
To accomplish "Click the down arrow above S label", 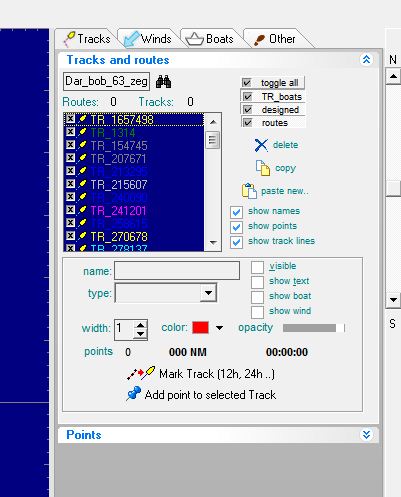I will pyautogui.click(x=393, y=300).
